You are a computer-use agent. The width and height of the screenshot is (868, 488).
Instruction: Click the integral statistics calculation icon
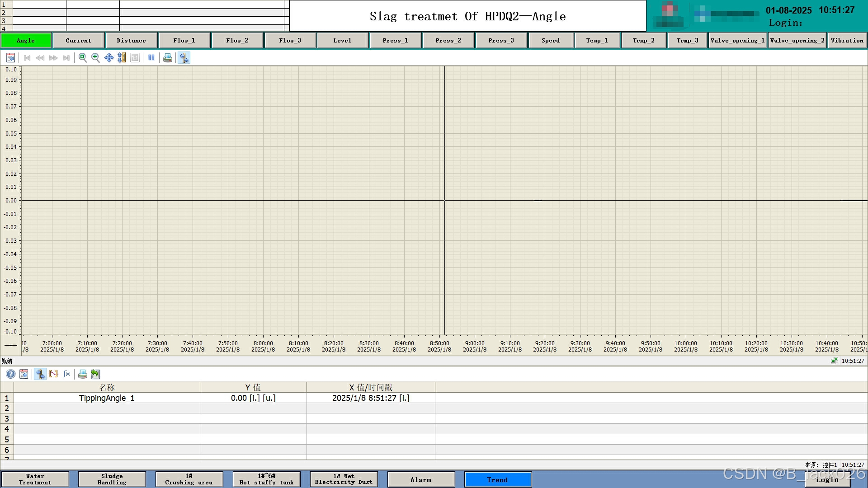coord(67,374)
